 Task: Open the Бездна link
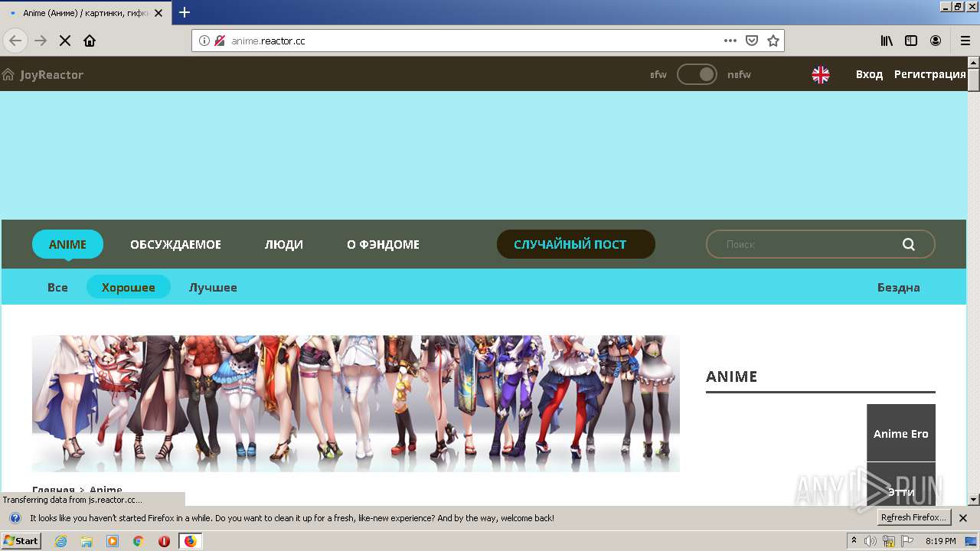[x=899, y=287]
